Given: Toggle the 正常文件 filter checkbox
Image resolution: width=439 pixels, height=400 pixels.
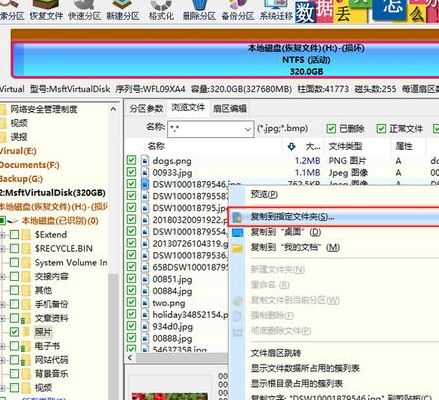Looking at the screenshot, I should [381, 129].
